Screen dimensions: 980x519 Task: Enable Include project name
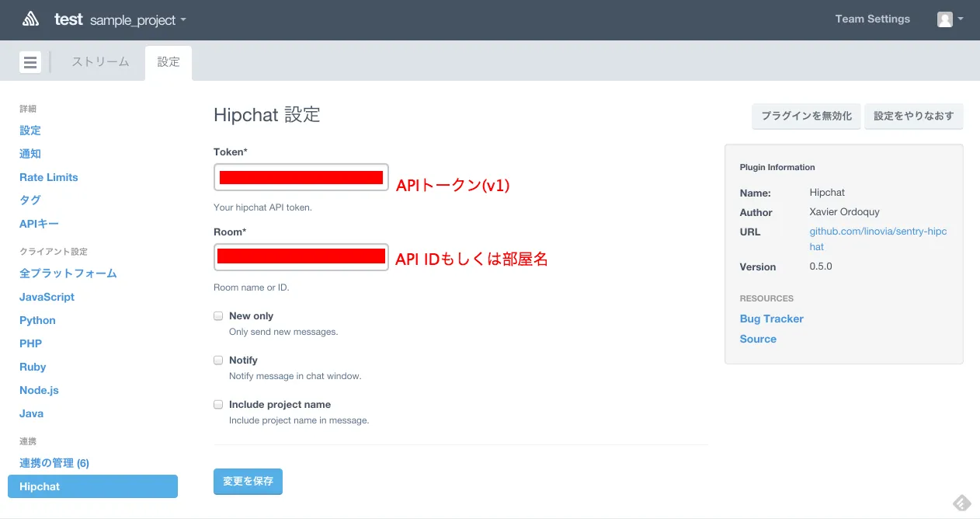tap(218, 404)
